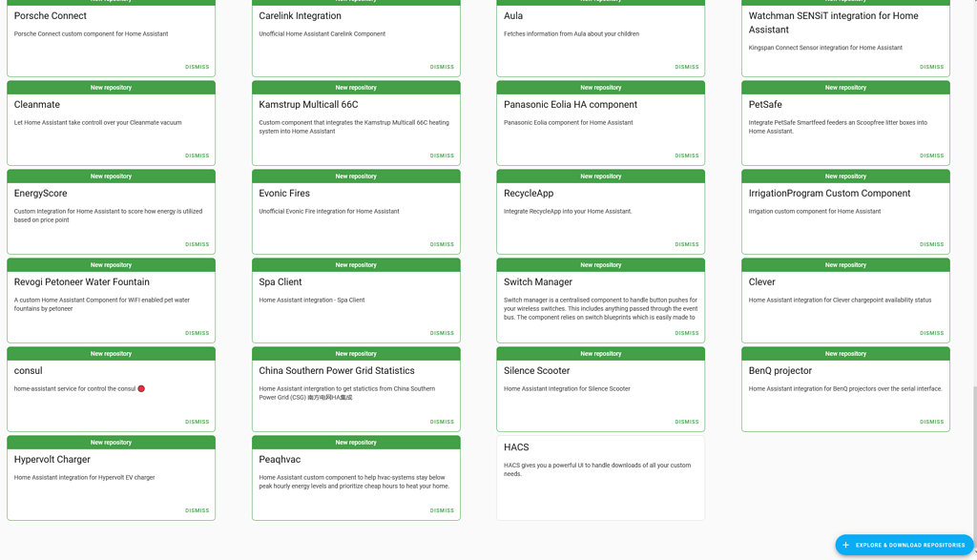Open the Panasonic Eolia HA component title
Image resolution: width=977 pixels, height=560 pixels.
coord(571,105)
